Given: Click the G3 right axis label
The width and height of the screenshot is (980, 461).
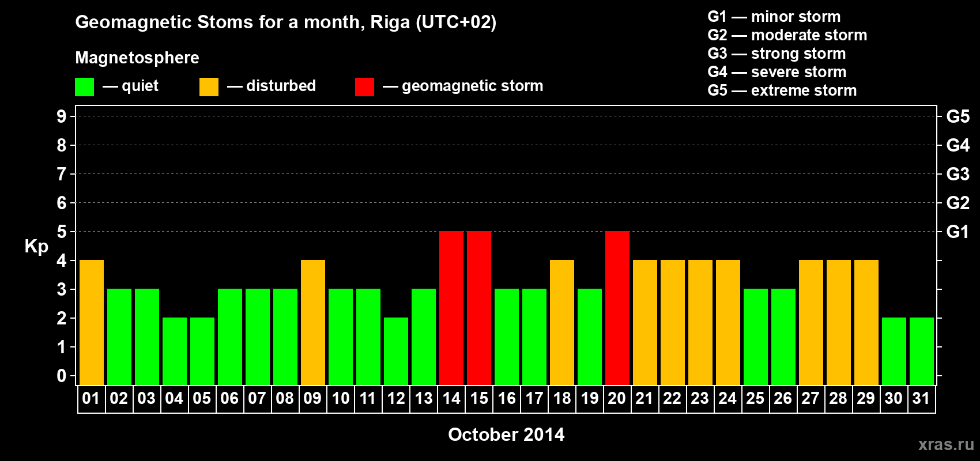Looking at the screenshot, I should coord(958,174).
